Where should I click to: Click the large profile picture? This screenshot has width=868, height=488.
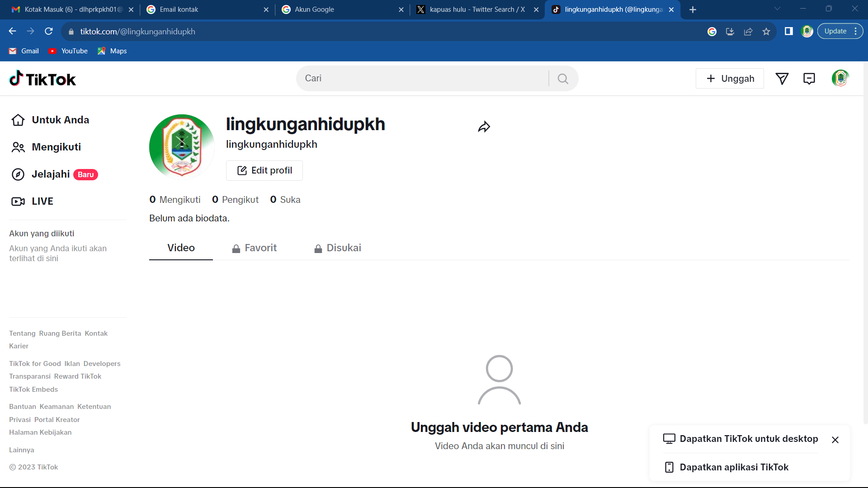182,146
